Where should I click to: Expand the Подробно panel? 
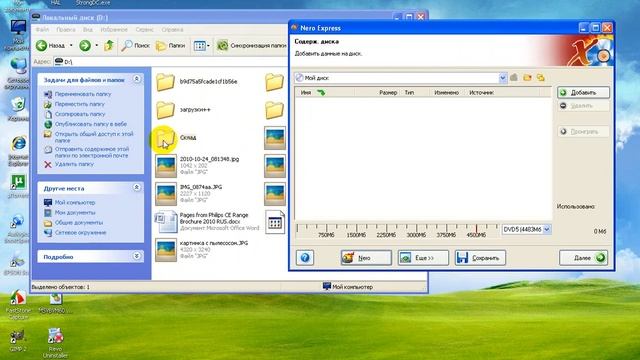point(137,256)
